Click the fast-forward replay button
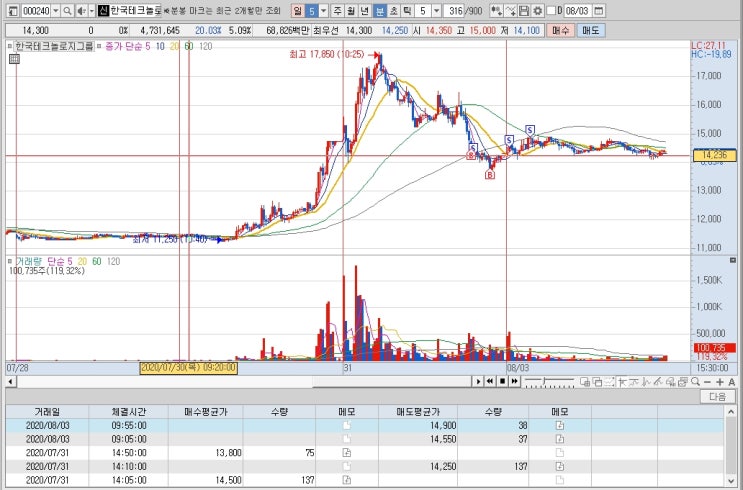This screenshot has width=743, height=490. (514, 381)
